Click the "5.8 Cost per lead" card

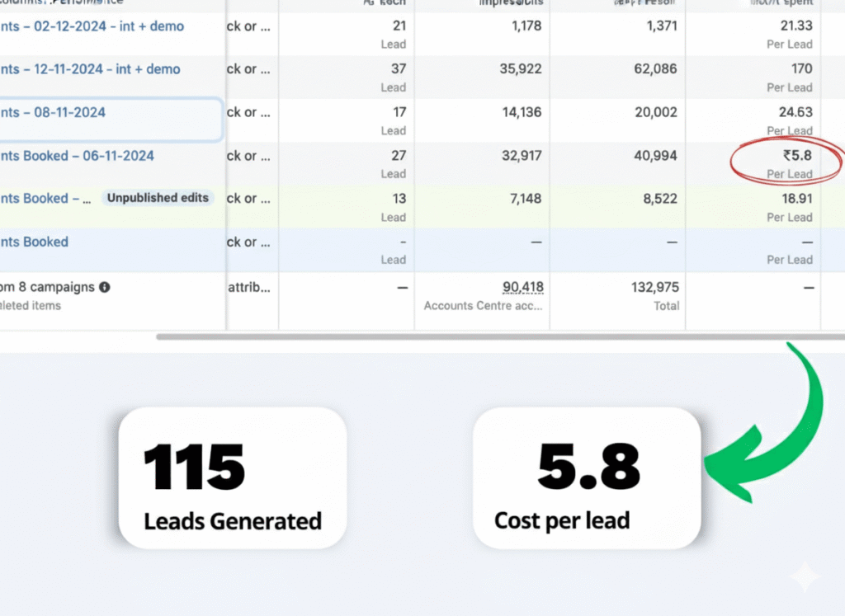pos(586,477)
